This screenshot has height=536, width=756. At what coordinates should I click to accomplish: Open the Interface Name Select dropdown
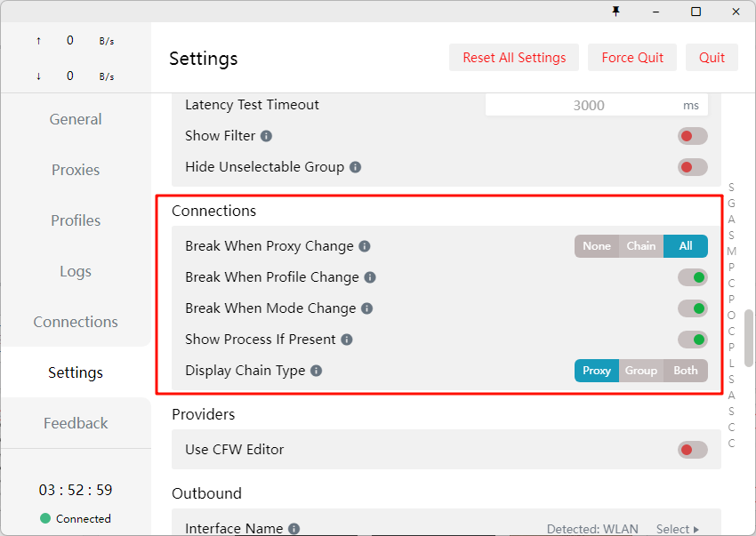[x=678, y=529]
